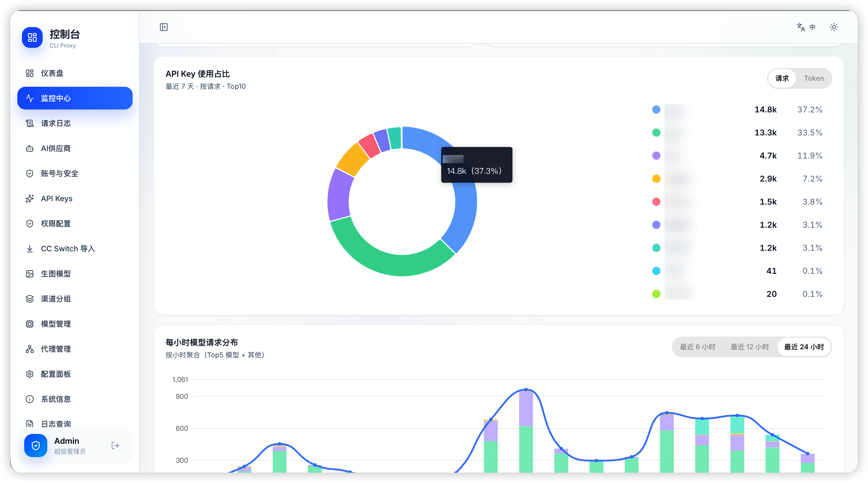Screen dimensions: 868x483
Task: Open the AI供应商 page
Action: 75,148
